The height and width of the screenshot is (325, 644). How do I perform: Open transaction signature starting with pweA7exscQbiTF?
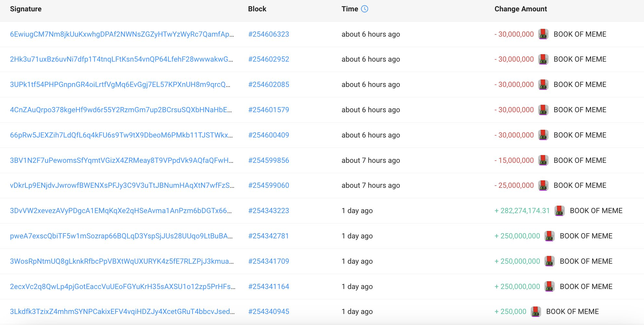[121, 236]
